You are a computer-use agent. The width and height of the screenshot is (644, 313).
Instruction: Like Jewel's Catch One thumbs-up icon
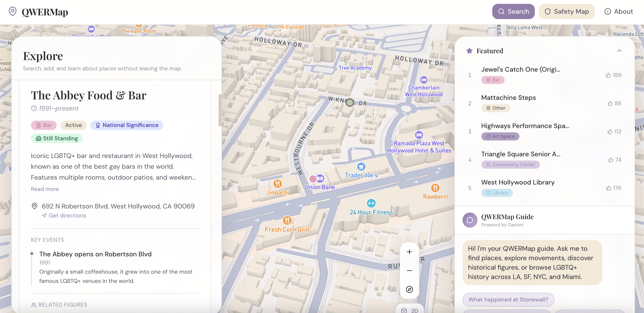pos(608,75)
